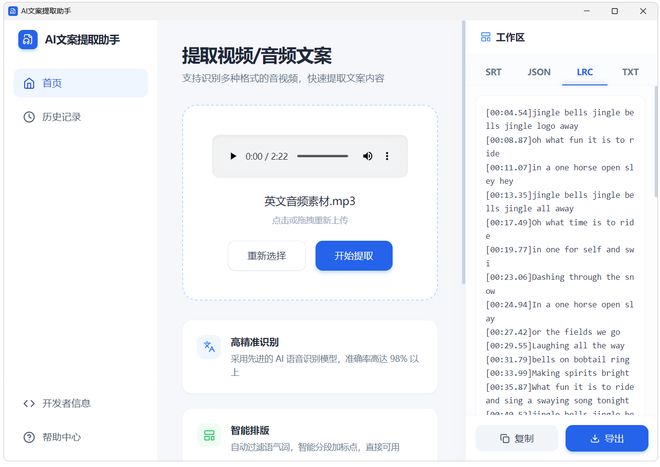This screenshot has width=660, height=467.
Task: Click the 提取视频/音频文案 heading
Action: coord(257,56)
